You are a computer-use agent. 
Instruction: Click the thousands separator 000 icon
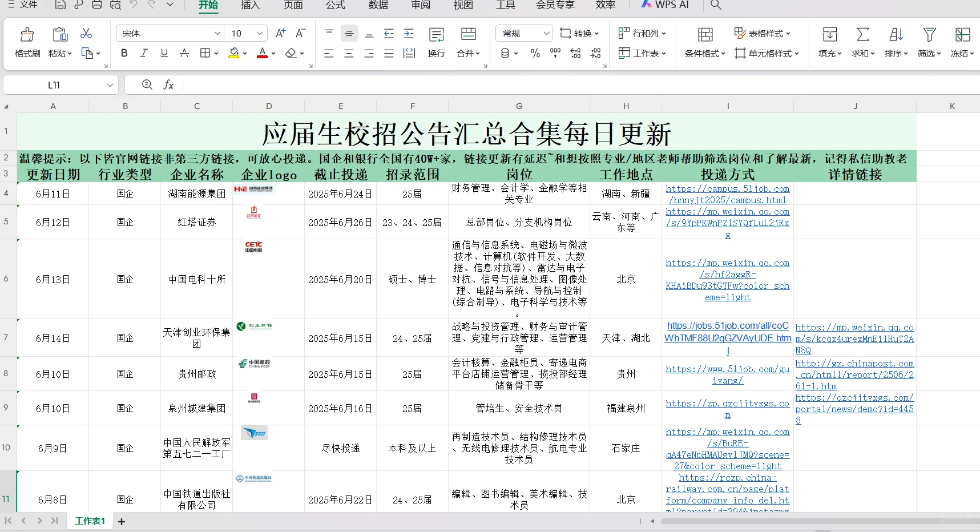tap(555, 53)
